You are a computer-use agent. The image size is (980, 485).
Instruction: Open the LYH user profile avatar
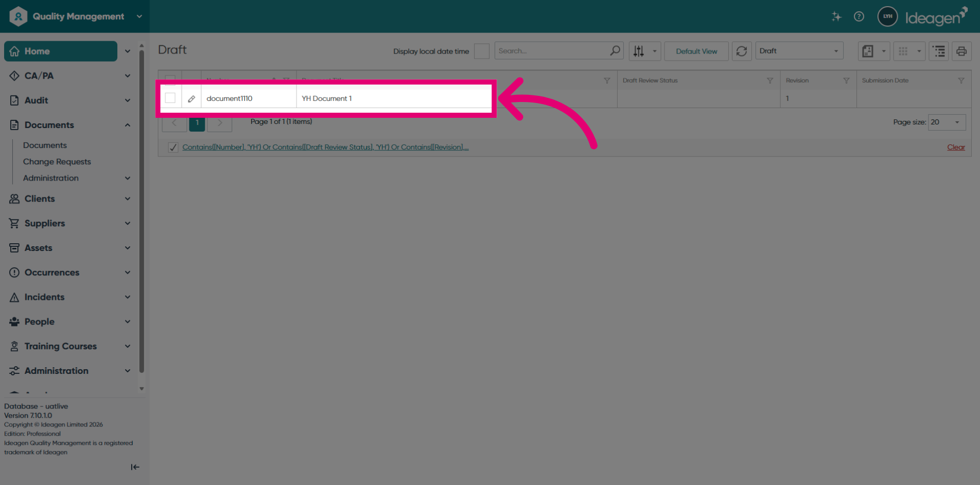tap(888, 16)
